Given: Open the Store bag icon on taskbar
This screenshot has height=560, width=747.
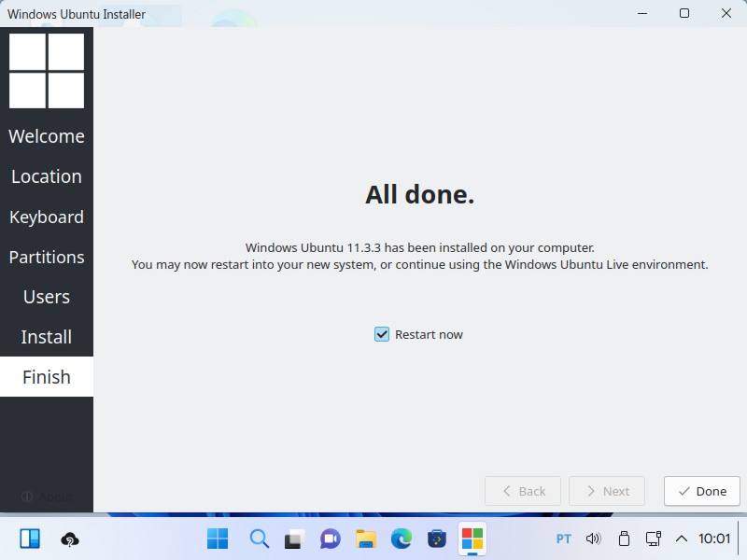Looking at the screenshot, I should coord(437,539).
